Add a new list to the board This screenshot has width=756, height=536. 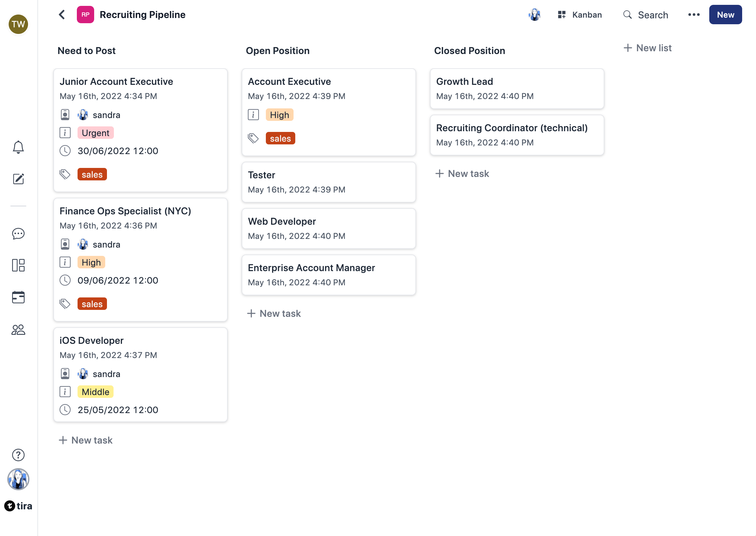[647, 48]
